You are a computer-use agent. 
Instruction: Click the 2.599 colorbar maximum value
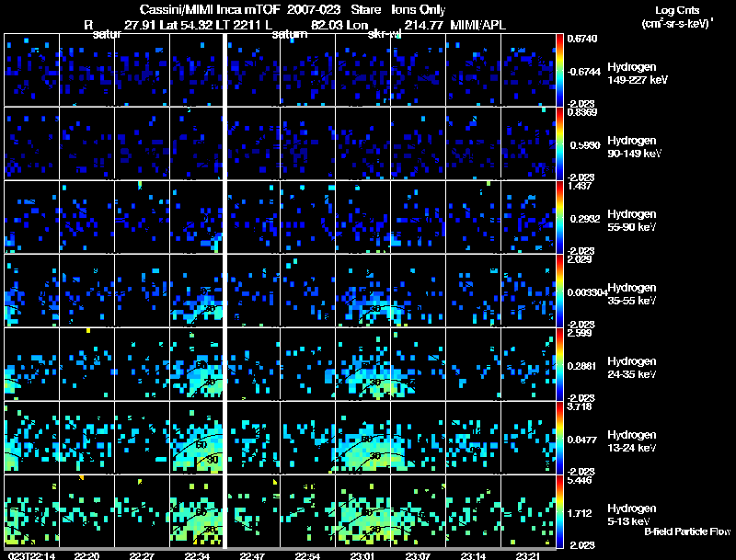pyautogui.click(x=580, y=333)
